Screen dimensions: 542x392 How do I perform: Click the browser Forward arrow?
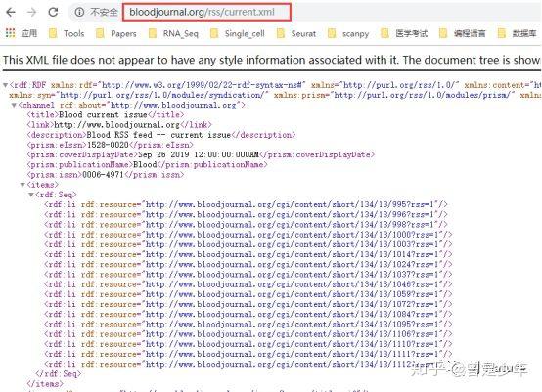tap(32, 12)
